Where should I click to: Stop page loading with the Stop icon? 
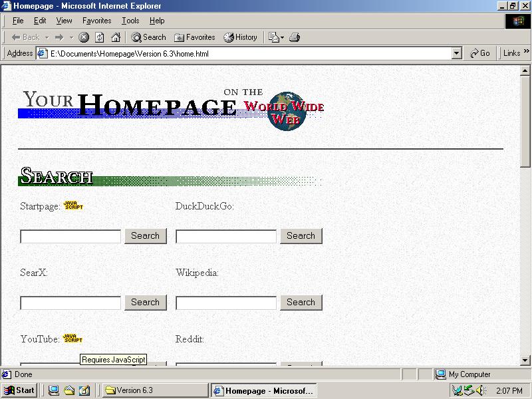coord(84,37)
